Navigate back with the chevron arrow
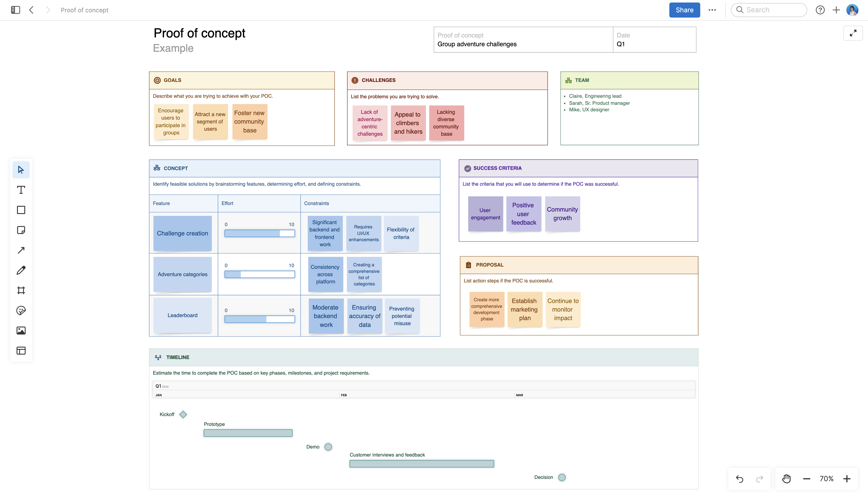 click(x=32, y=10)
